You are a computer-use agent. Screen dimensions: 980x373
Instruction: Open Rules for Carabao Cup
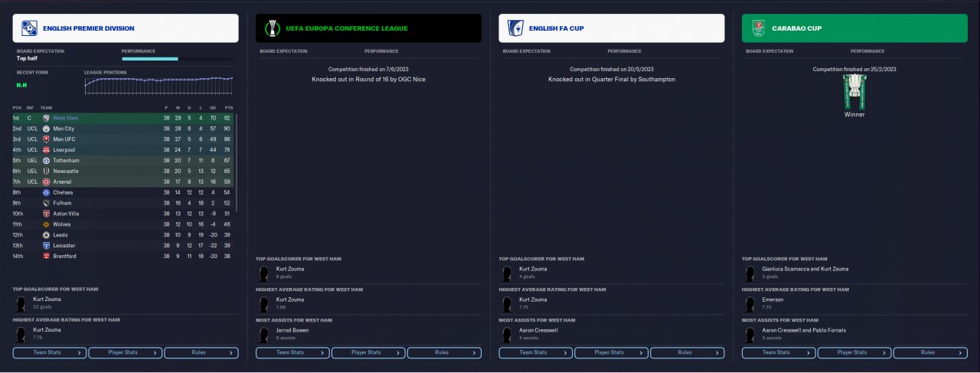pos(929,353)
